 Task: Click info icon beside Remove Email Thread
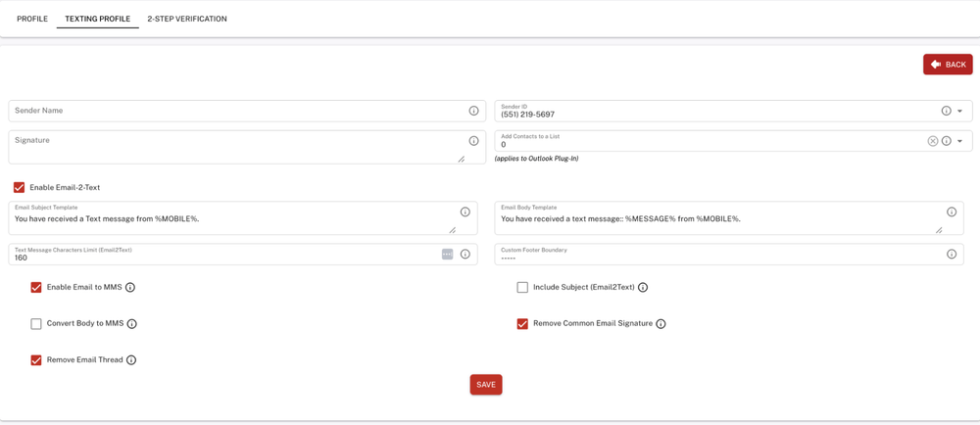131,360
